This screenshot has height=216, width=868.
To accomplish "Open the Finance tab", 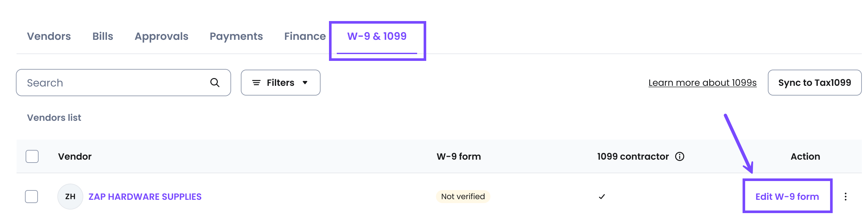I will (305, 36).
